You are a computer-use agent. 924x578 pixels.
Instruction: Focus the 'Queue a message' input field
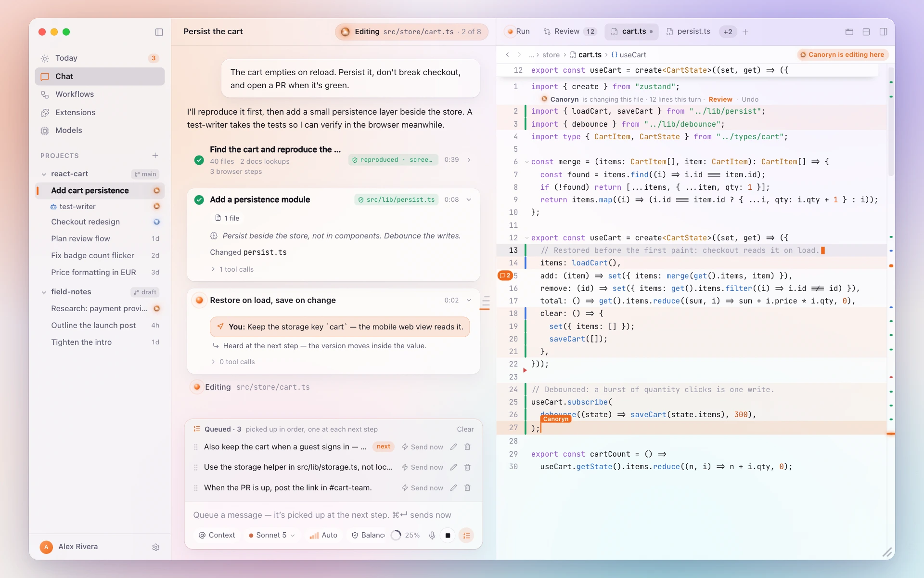(333, 515)
